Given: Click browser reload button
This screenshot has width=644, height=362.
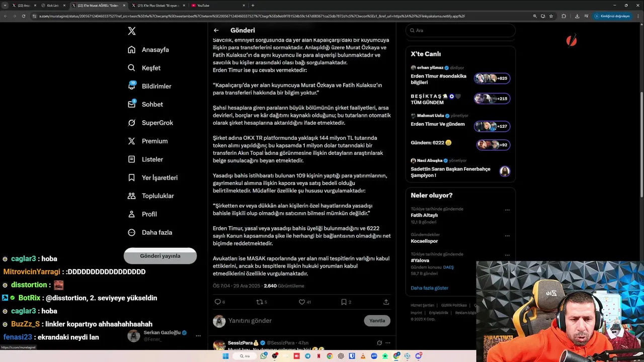Looking at the screenshot, I should coord(23,16).
